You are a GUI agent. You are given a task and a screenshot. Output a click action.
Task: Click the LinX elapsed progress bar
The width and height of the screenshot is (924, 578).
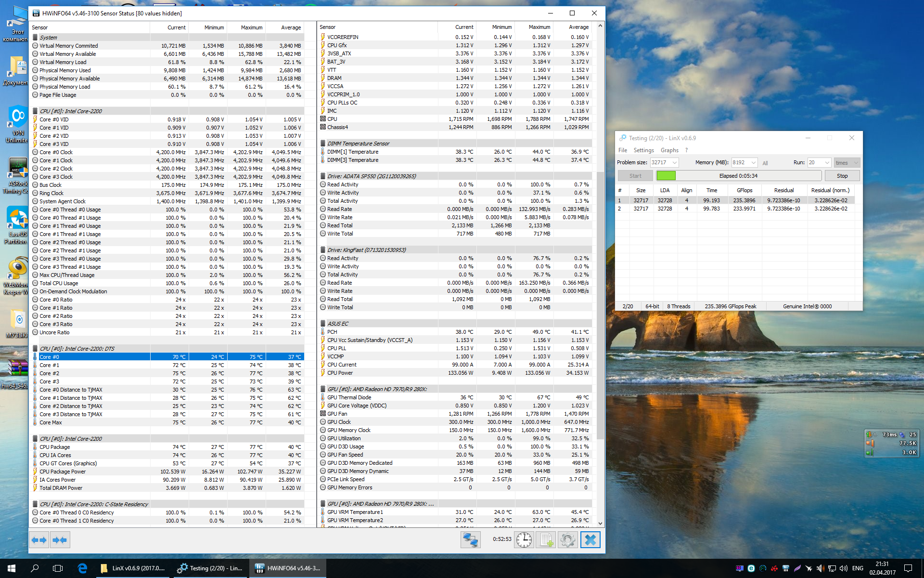(x=738, y=176)
